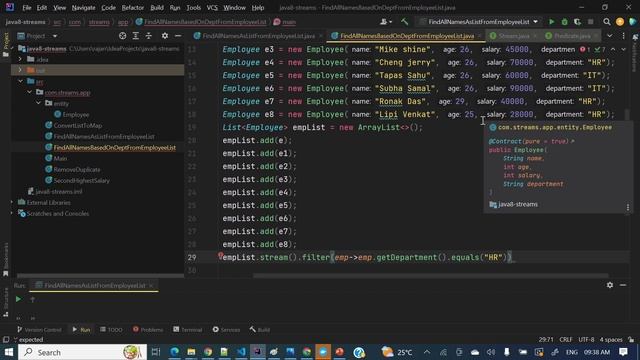
Task: Open the VCS menu
Action: point(212,7)
